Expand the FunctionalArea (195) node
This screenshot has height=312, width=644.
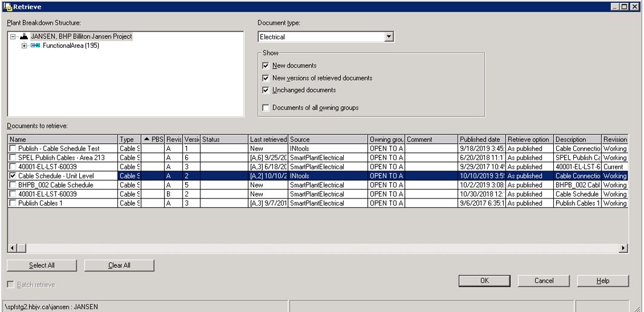pos(25,46)
